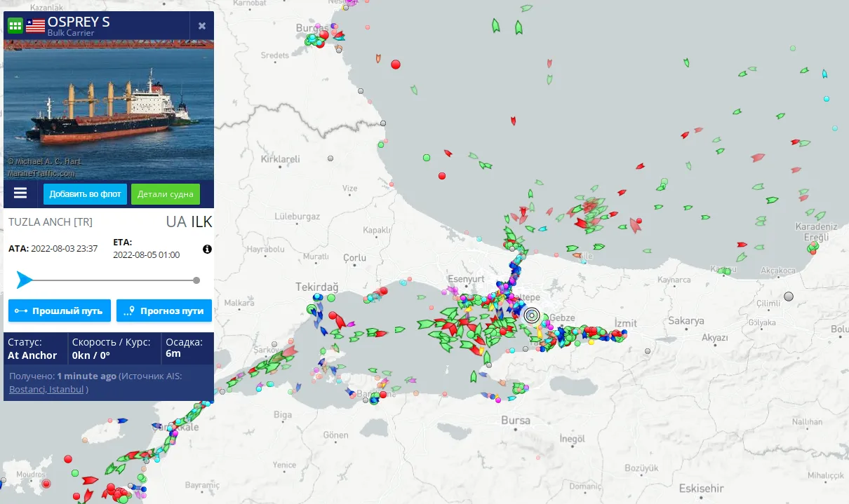
Task: Click the TUZLA ANCH [TR] destination port
Action: pos(51,222)
